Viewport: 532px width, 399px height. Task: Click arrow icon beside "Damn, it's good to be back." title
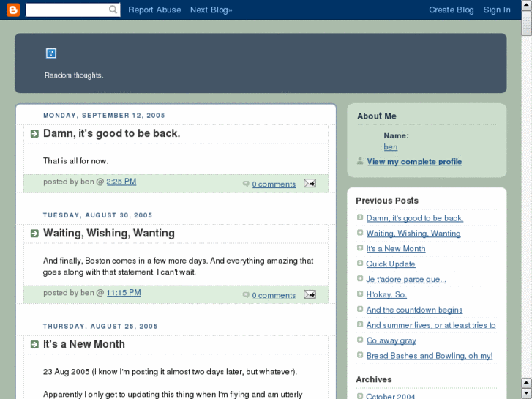34,133
